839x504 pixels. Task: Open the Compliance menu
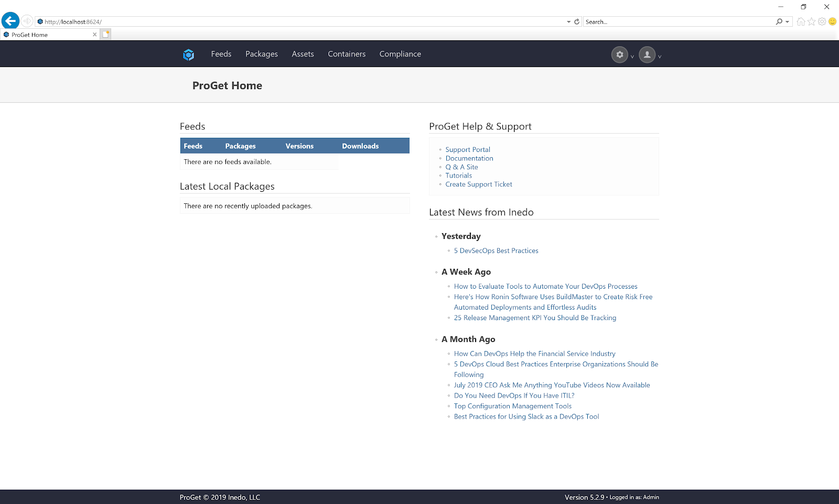[400, 54]
